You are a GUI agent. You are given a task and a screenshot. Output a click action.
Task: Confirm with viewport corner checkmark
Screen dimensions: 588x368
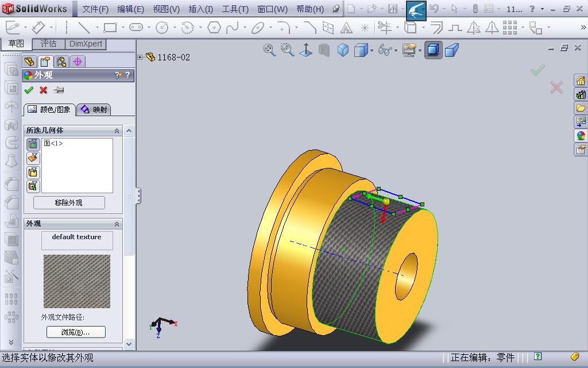click(537, 70)
